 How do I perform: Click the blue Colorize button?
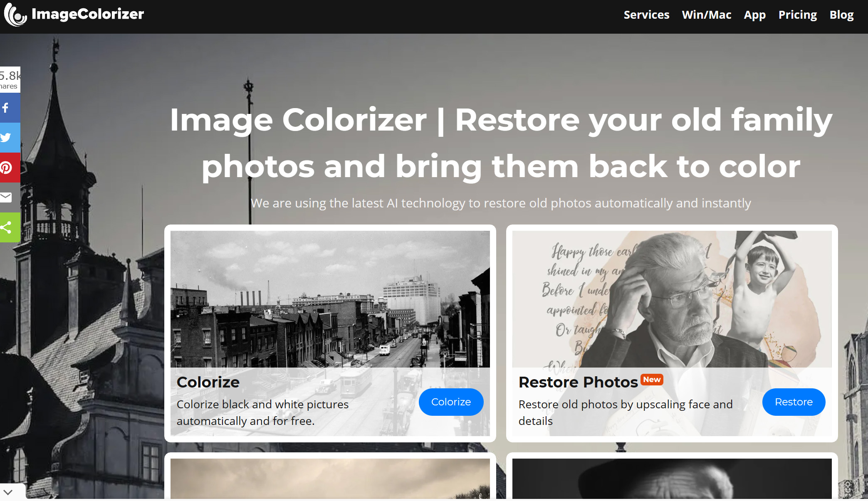coord(451,402)
